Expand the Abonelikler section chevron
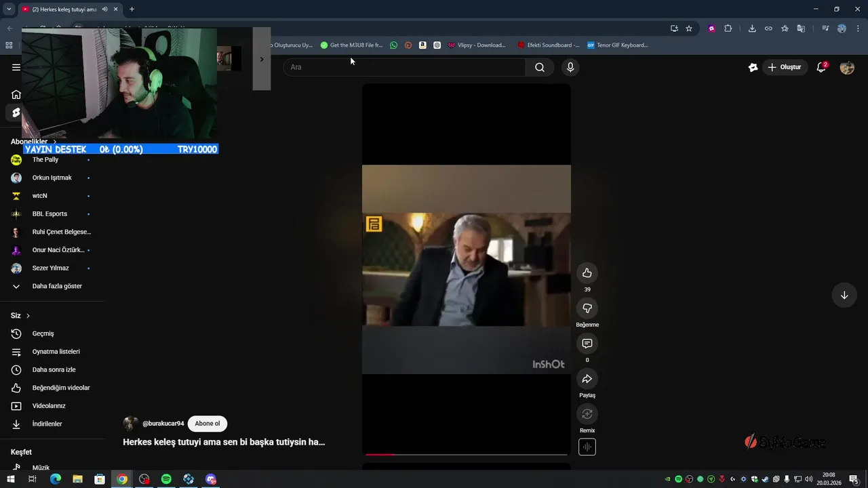 (x=54, y=142)
